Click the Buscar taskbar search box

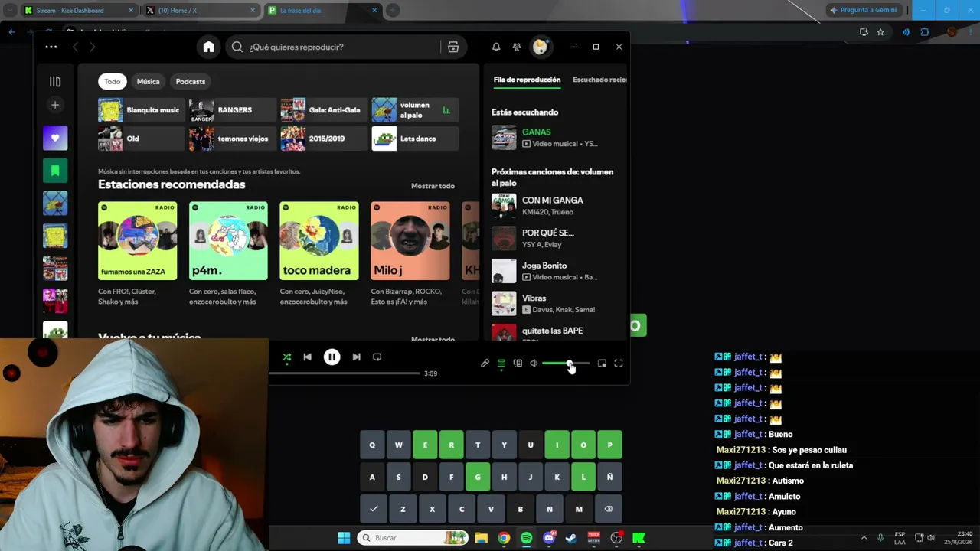tap(413, 538)
